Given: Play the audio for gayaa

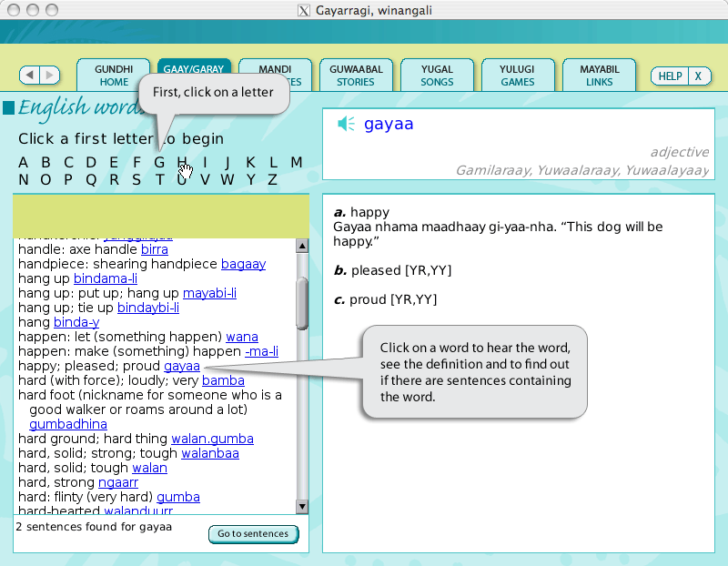Looking at the screenshot, I should click(x=346, y=124).
